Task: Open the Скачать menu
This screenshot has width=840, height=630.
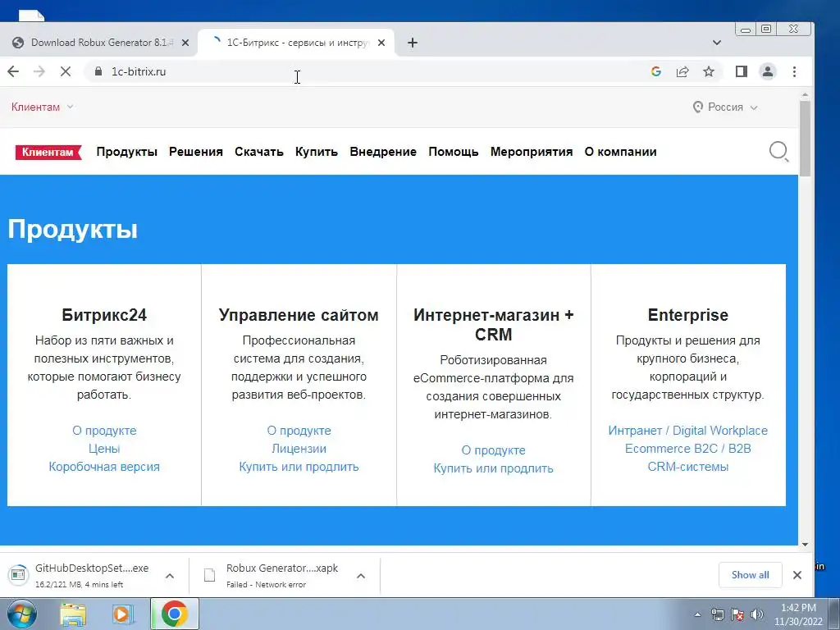Action: point(259,152)
